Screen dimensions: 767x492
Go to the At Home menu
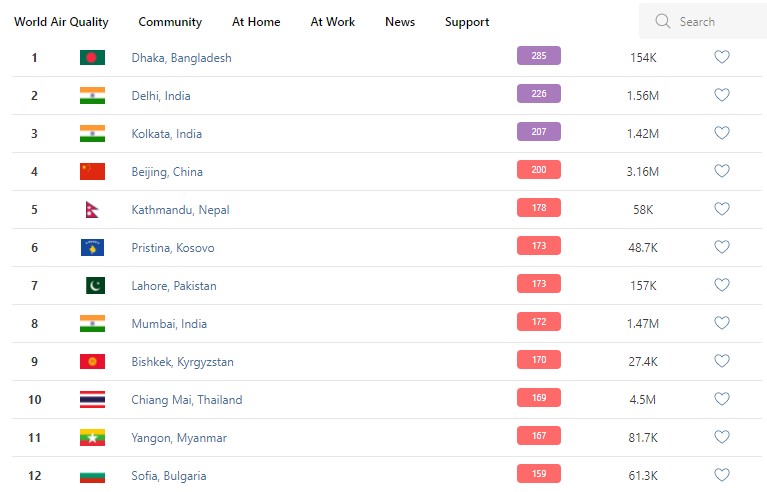click(256, 22)
